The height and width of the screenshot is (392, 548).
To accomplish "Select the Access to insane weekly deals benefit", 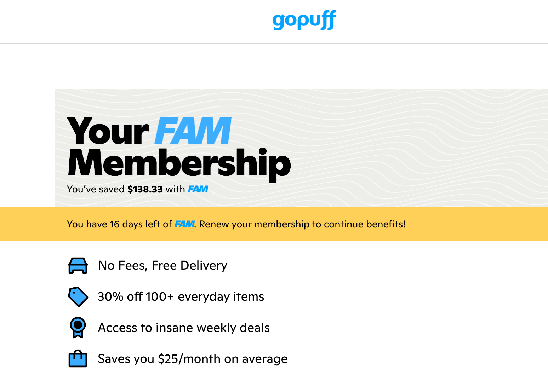I will [x=184, y=328].
